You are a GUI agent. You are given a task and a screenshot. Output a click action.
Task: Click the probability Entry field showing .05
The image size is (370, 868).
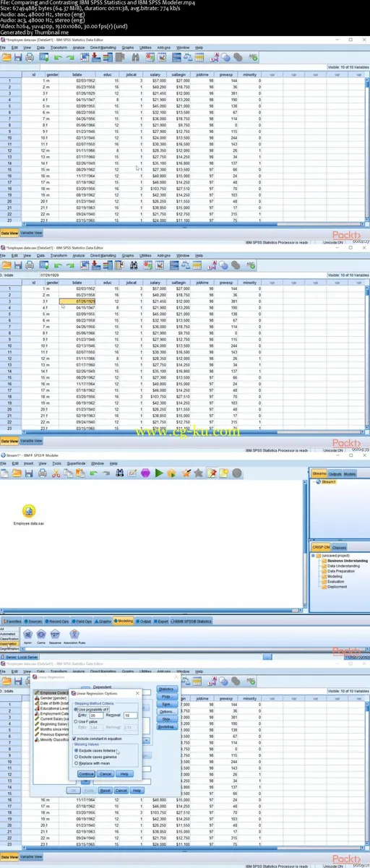coord(95,715)
